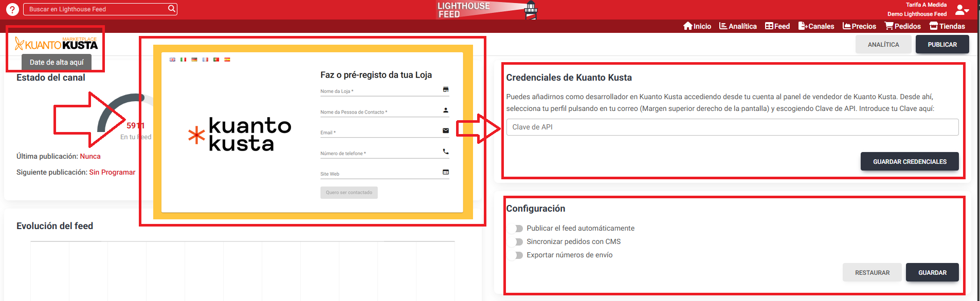Click the help question mark icon
The image size is (980, 301).
(x=12, y=9)
